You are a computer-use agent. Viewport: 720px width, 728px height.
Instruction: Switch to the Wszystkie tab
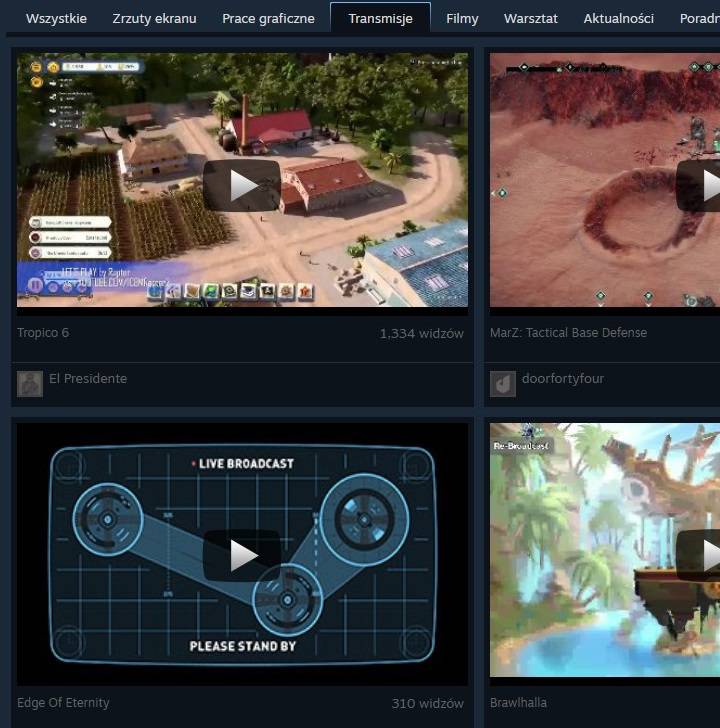point(56,18)
